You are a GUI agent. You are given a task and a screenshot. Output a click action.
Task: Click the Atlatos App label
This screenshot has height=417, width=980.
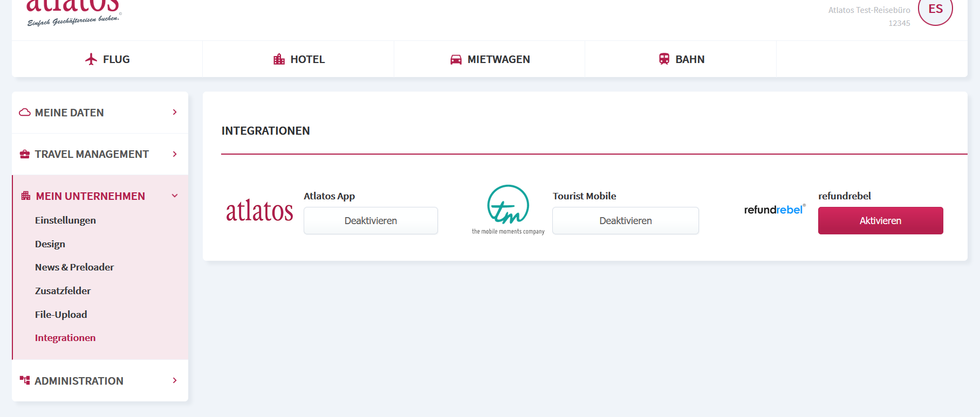tap(329, 196)
